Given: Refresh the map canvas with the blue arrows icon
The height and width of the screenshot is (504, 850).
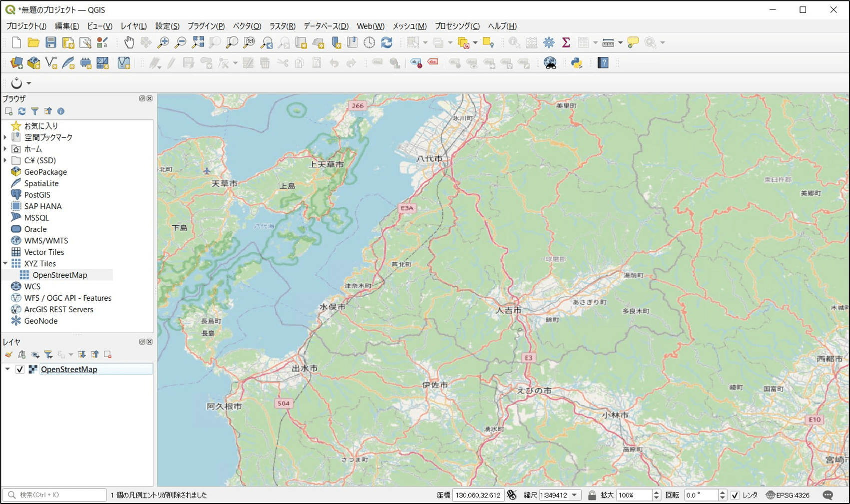Looking at the screenshot, I should pos(386,42).
